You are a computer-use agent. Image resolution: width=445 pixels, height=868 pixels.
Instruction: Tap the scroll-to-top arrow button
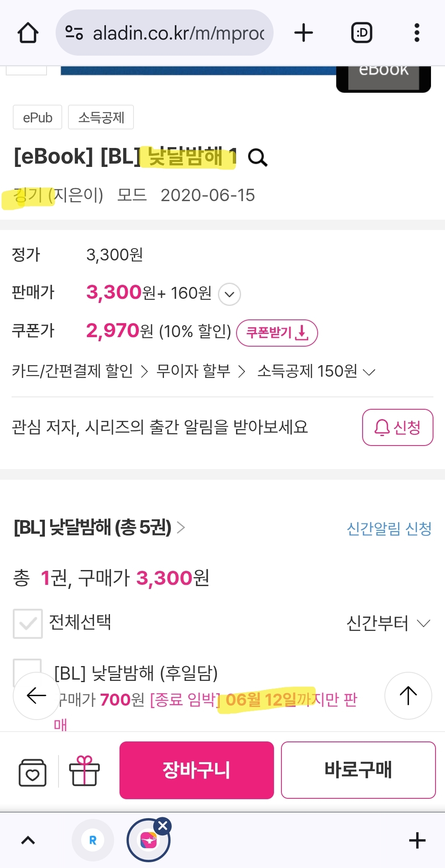pos(408,696)
